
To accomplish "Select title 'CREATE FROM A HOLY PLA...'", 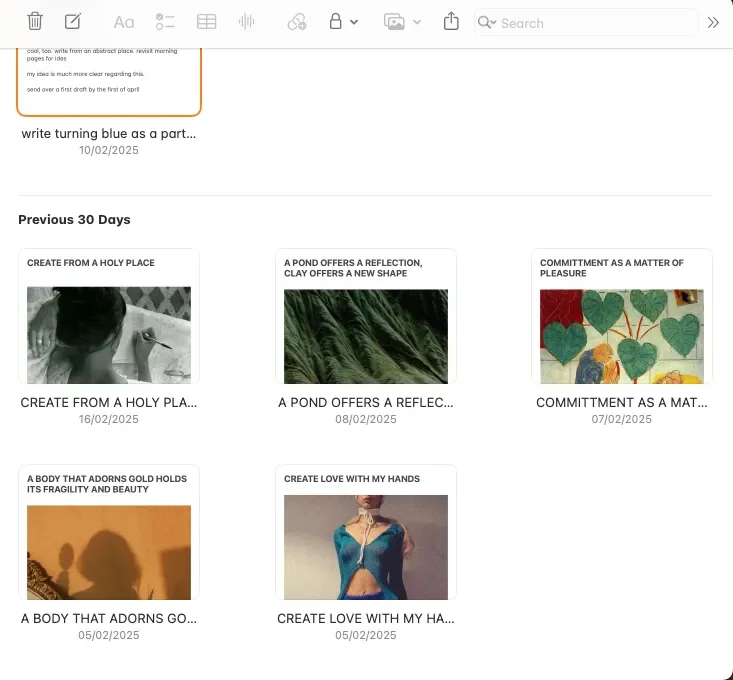I will pos(109,402).
